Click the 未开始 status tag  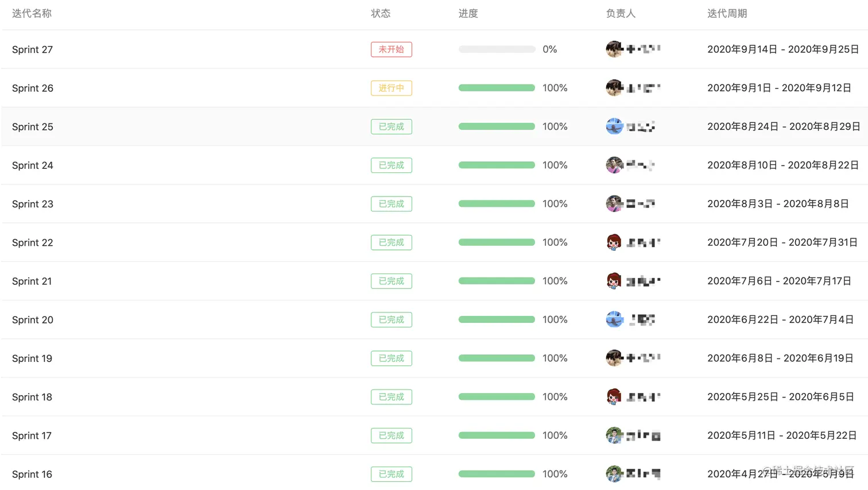point(391,49)
